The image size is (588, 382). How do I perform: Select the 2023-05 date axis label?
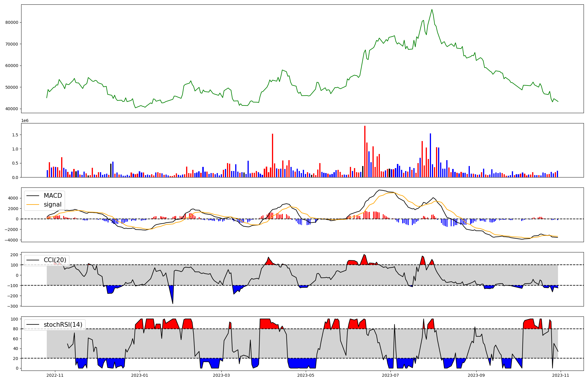(306, 375)
